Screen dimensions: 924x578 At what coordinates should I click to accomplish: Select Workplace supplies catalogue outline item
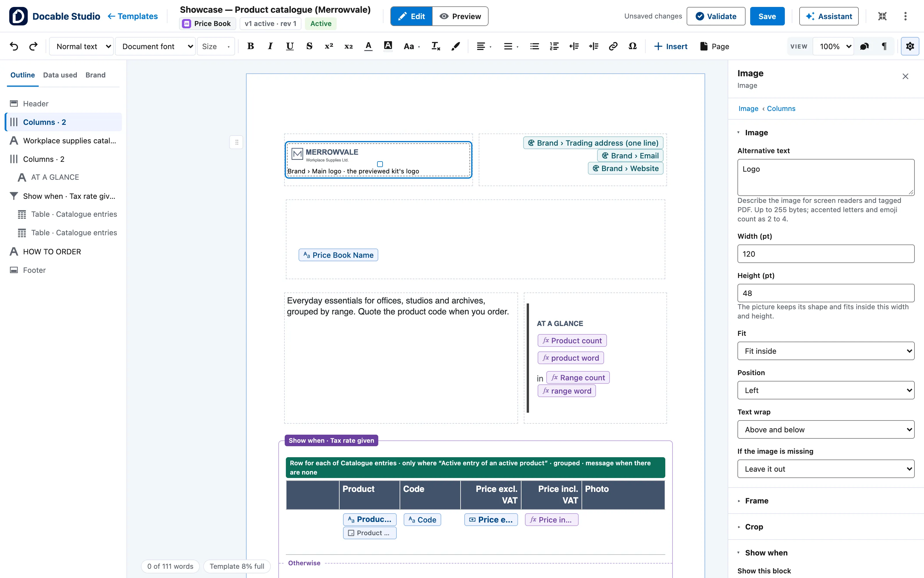pos(64,141)
